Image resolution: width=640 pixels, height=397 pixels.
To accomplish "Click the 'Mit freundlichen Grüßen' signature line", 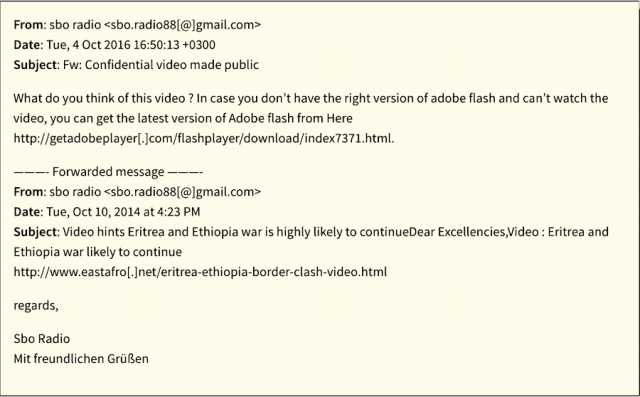I will pos(81,359).
